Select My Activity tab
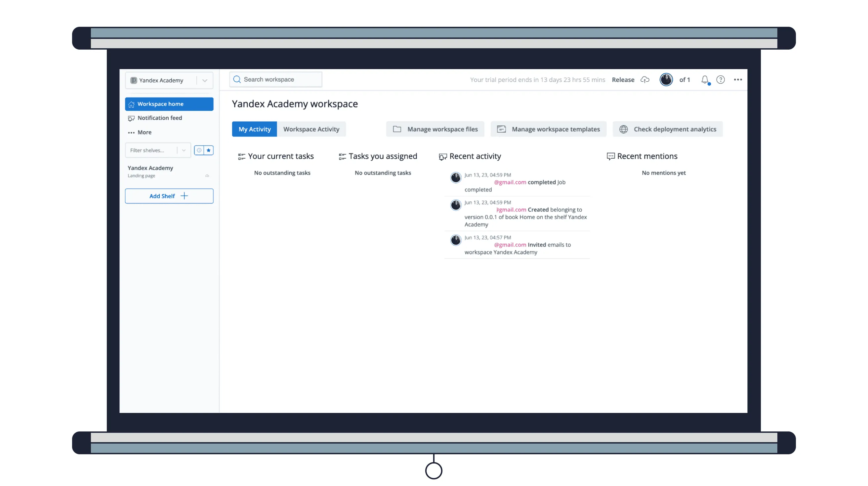The image size is (868, 486). tap(255, 129)
